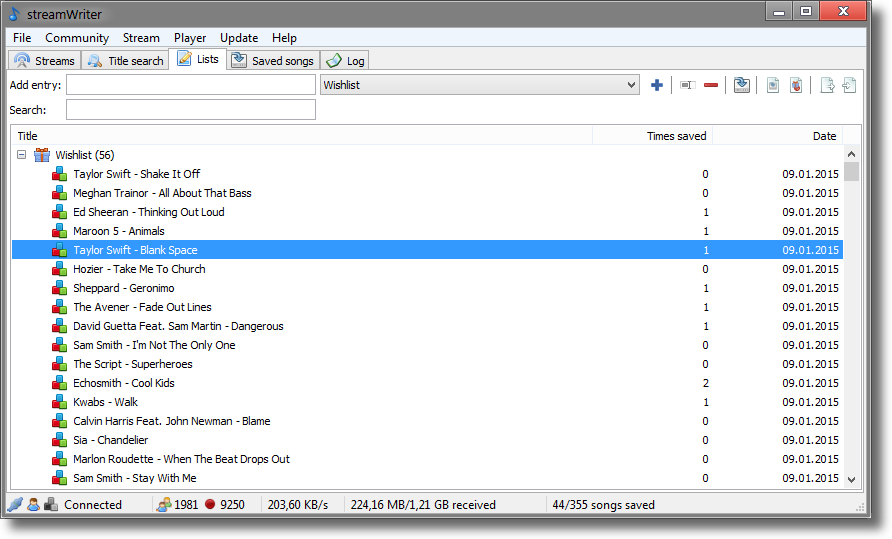Click the 224,16 MB/1,21 GB received text

click(423, 505)
